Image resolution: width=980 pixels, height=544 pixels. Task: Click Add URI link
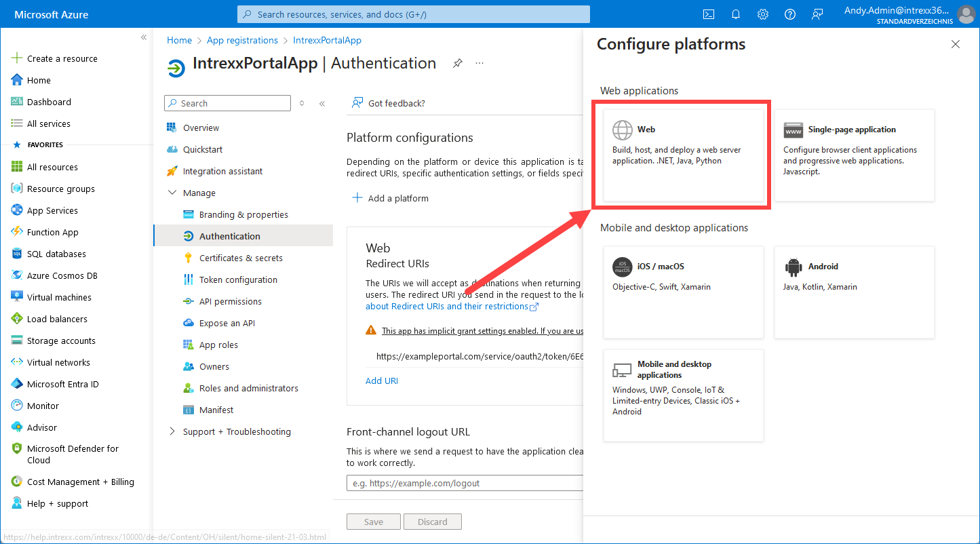(x=382, y=381)
